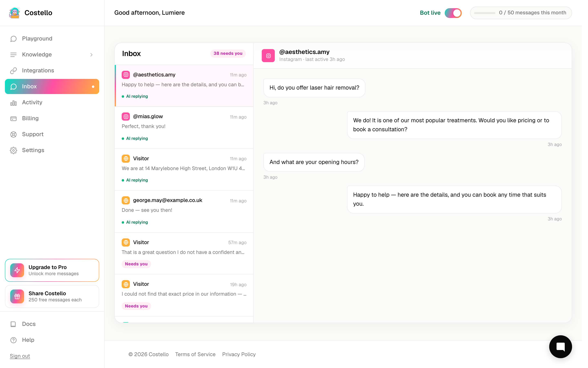Click the Needs you tag on the 19h ago Visitor
The width and height of the screenshot is (588, 368).
click(x=136, y=306)
